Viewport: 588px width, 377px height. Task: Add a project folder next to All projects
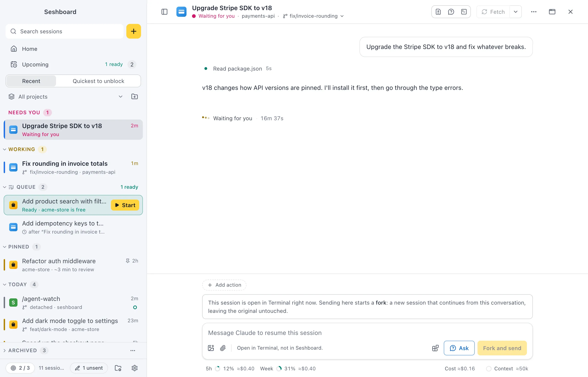point(135,97)
